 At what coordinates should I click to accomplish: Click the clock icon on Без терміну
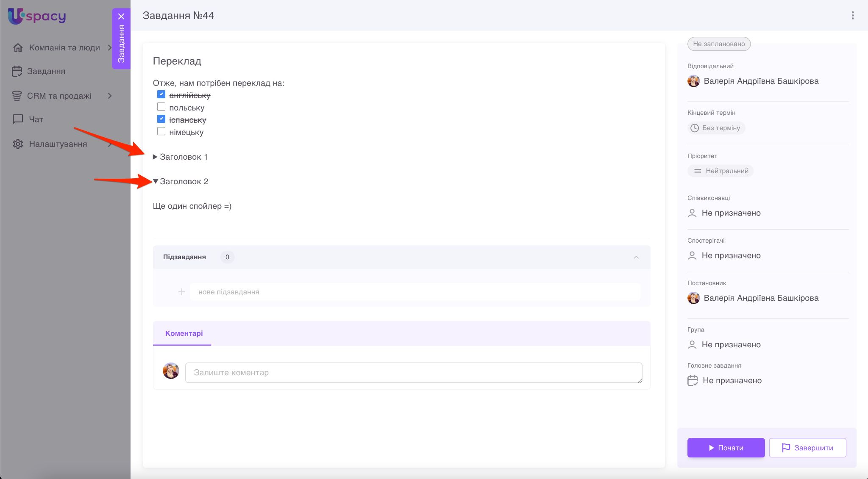pos(694,128)
